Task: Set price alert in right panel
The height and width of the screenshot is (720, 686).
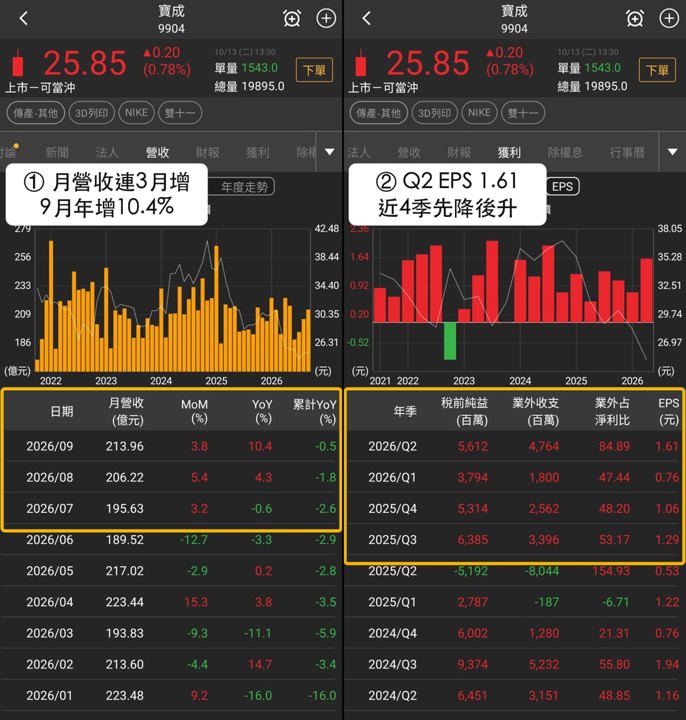Action: (635, 18)
